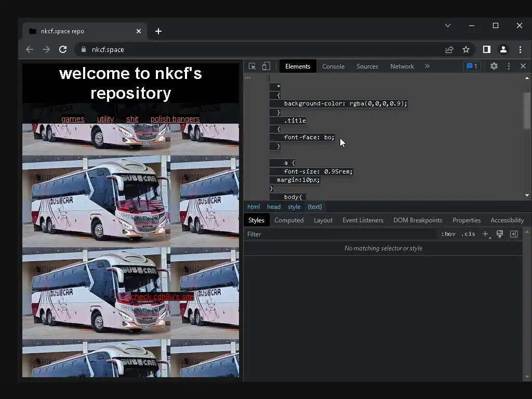Viewport: 532px width, 399px height.
Task: Open the DOM Breakpoints tab
Action: 418,220
